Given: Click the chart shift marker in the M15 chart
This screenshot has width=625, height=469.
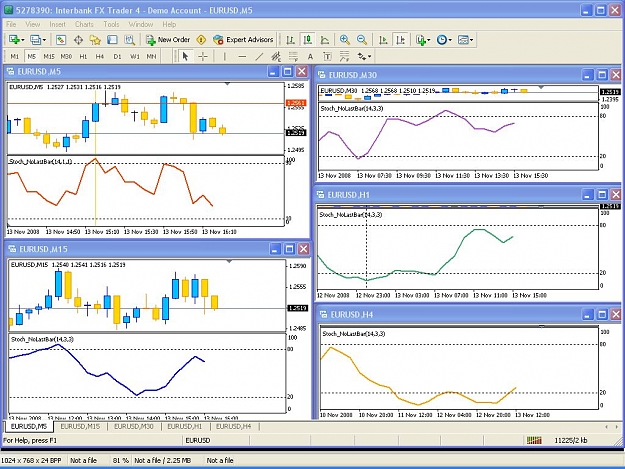Looking at the screenshot, I should 229,261.
